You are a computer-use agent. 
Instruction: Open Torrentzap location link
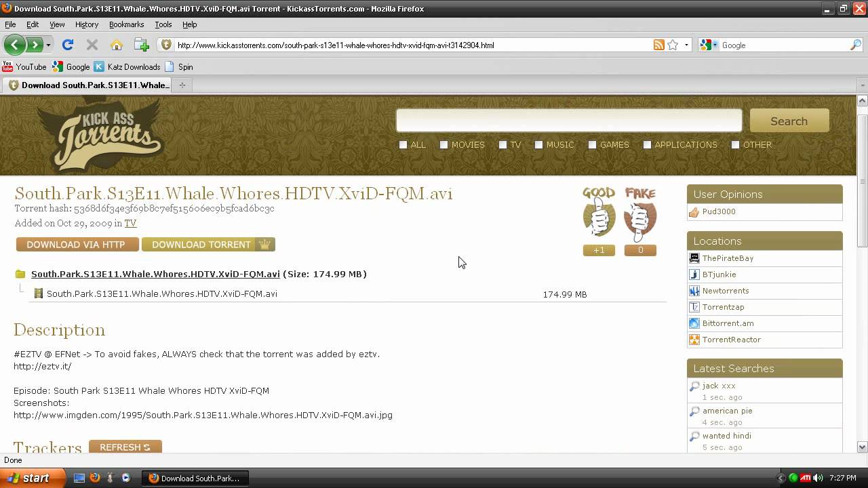723,307
